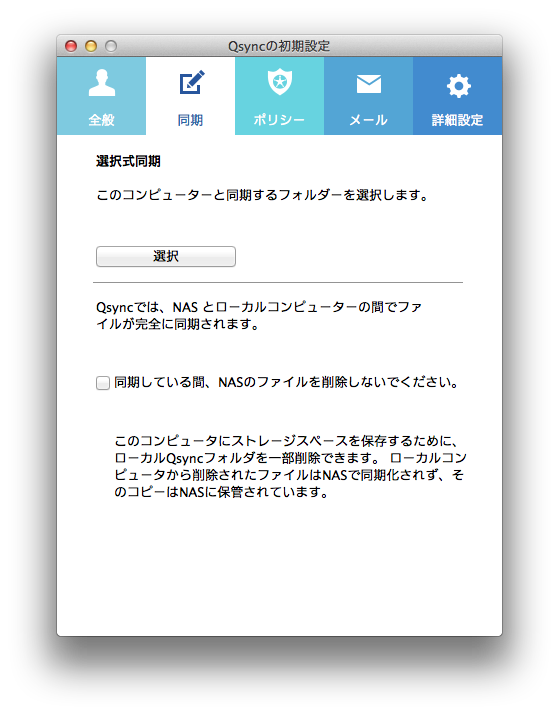
Task: Click the 同期している間、NASのファイルを削除しないでください label
Action: (x=286, y=382)
